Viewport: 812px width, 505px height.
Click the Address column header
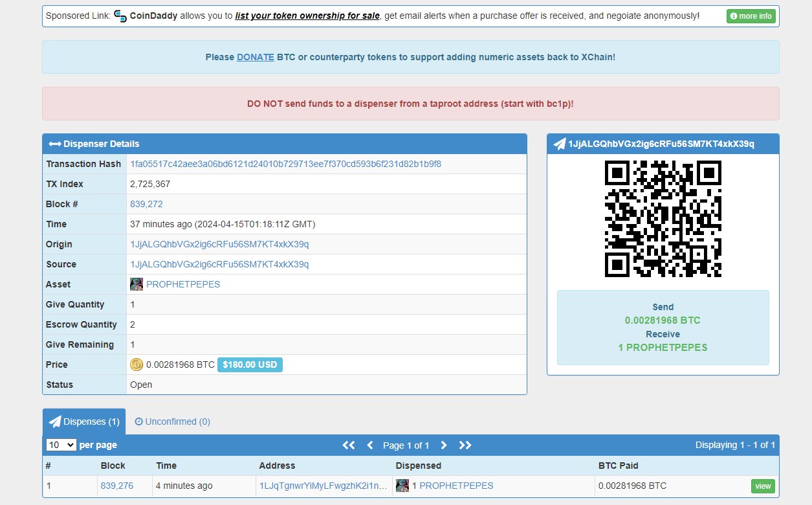(x=277, y=466)
